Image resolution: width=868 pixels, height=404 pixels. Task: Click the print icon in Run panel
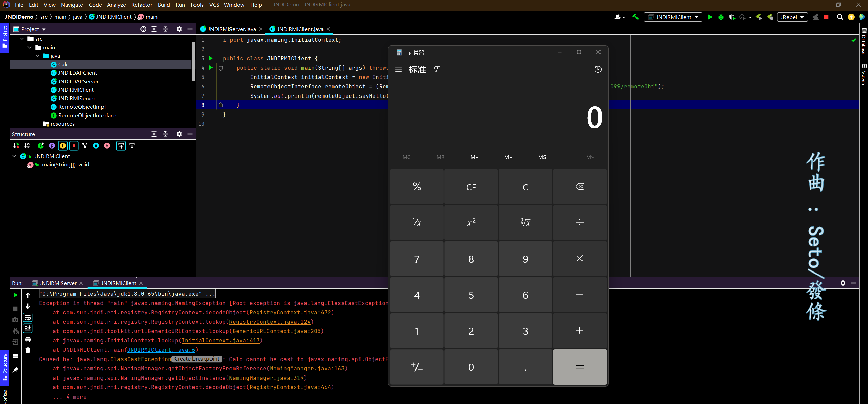[28, 339]
